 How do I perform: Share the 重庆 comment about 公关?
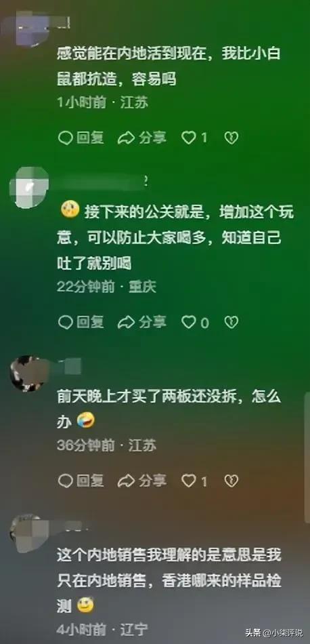(x=142, y=322)
